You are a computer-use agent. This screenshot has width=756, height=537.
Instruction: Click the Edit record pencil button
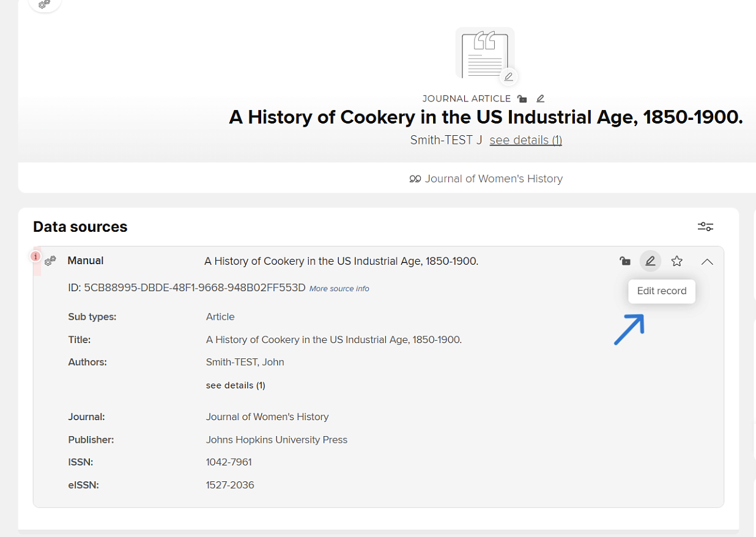pos(650,261)
